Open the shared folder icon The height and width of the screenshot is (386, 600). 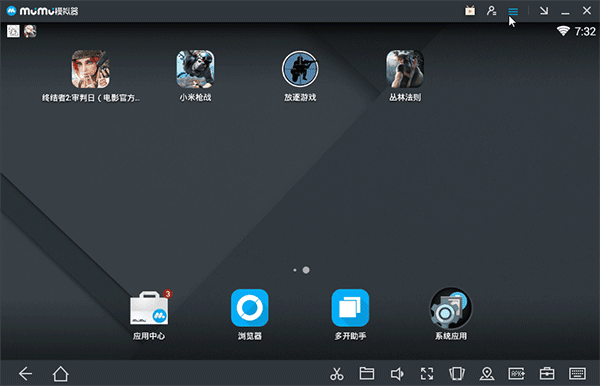tap(367, 373)
